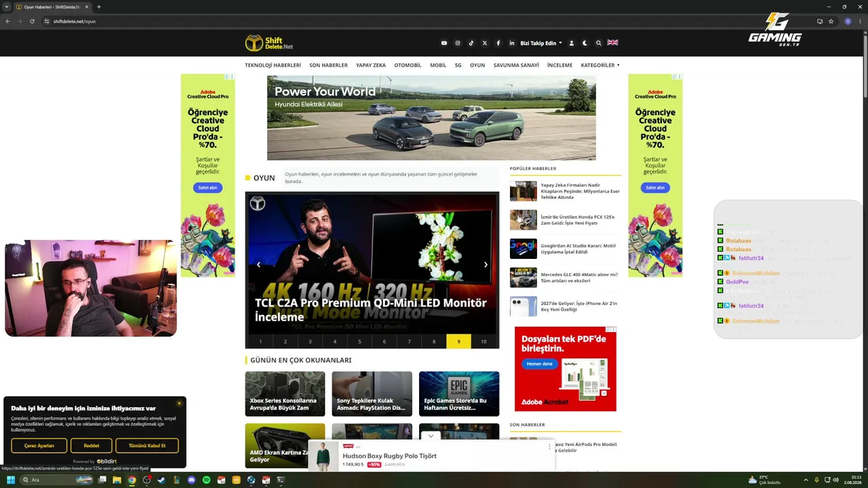Jump to slide 10 in slider pagination
Image resolution: width=868 pixels, height=488 pixels.
point(484,342)
